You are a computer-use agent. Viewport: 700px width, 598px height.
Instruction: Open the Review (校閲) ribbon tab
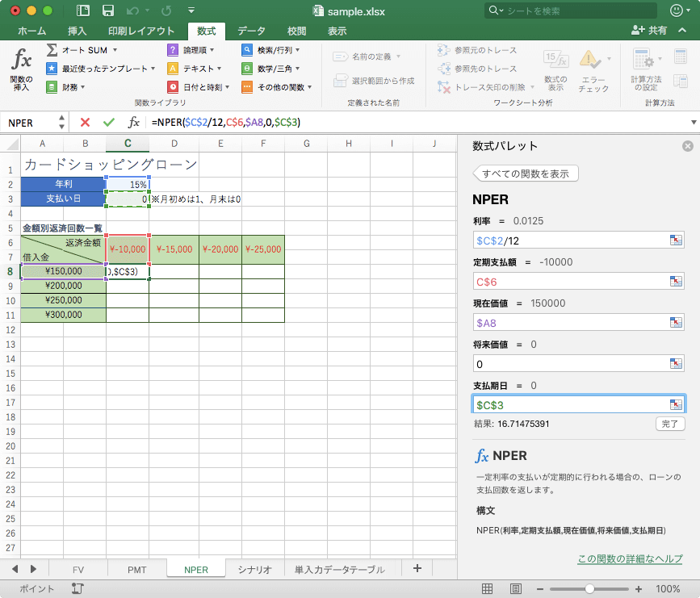(x=297, y=31)
